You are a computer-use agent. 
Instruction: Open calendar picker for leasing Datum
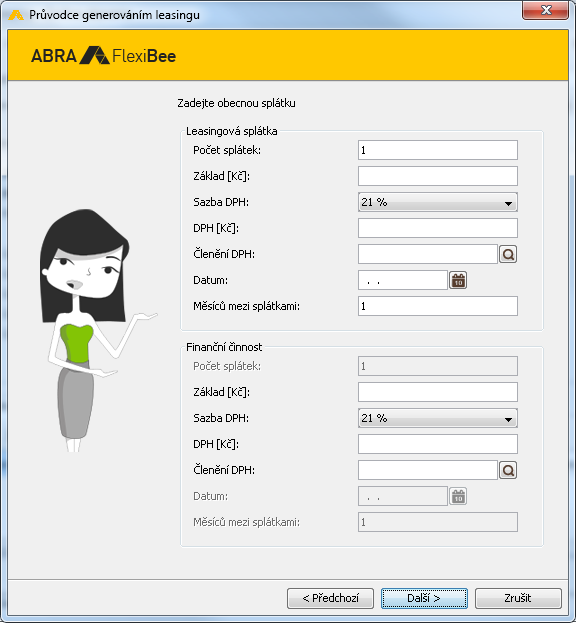tap(458, 280)
